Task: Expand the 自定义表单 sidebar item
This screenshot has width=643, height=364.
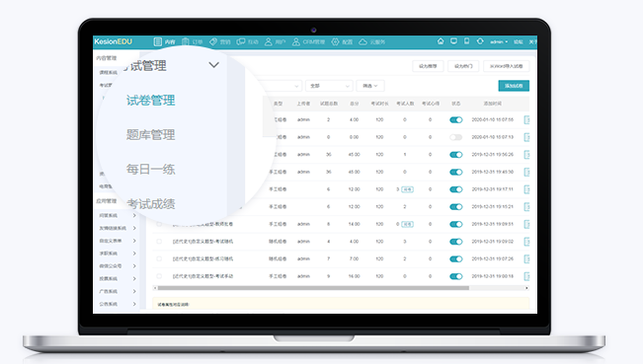Action: (x=134, y=241)
